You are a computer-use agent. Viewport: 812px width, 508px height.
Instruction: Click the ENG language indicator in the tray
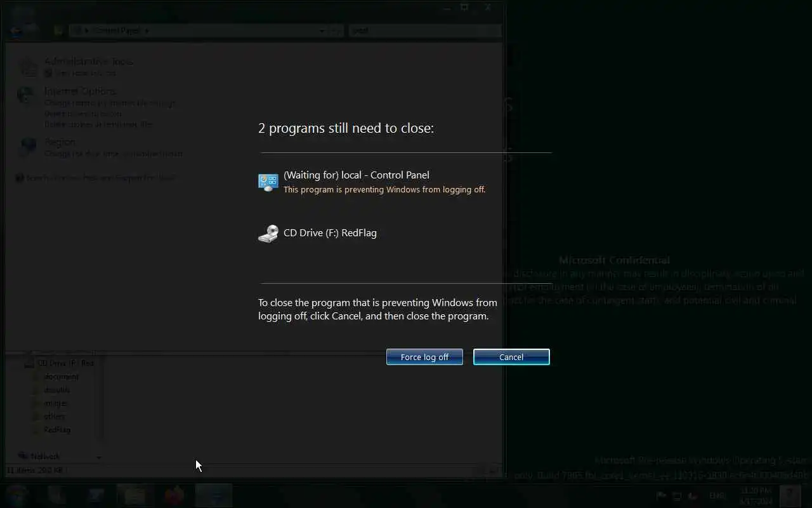pyautogui.click(x=717, y=496)
